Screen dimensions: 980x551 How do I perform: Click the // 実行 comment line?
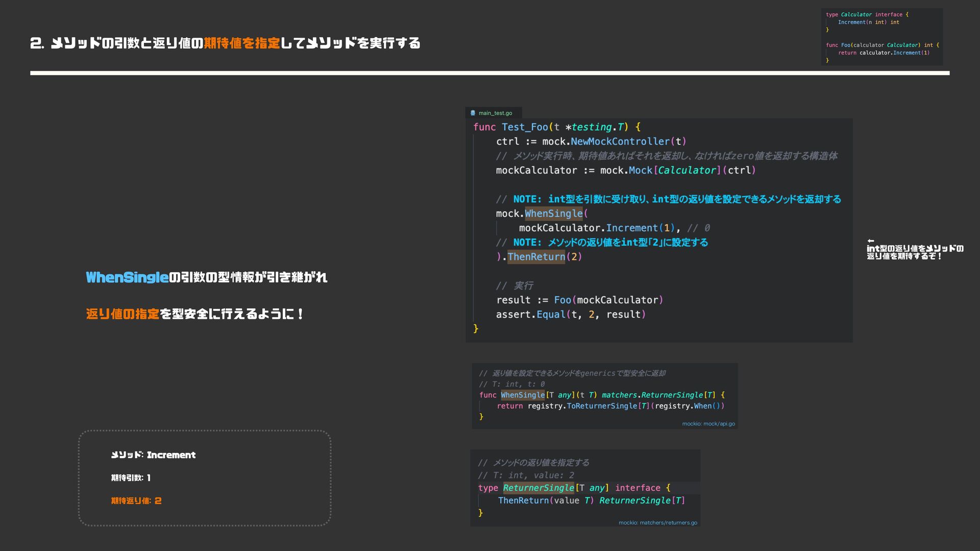click(x=514, y=286)
